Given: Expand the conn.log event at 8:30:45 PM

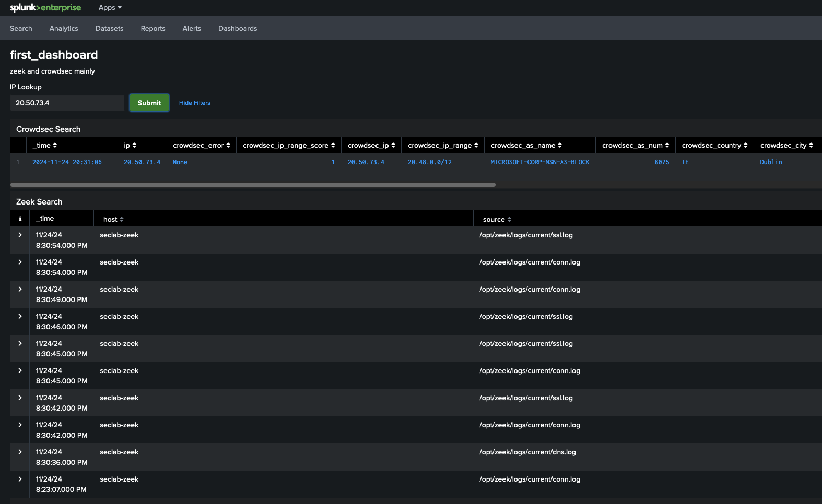Looking at the screenshot, I should pyautogui.click(x=20, y=370).
